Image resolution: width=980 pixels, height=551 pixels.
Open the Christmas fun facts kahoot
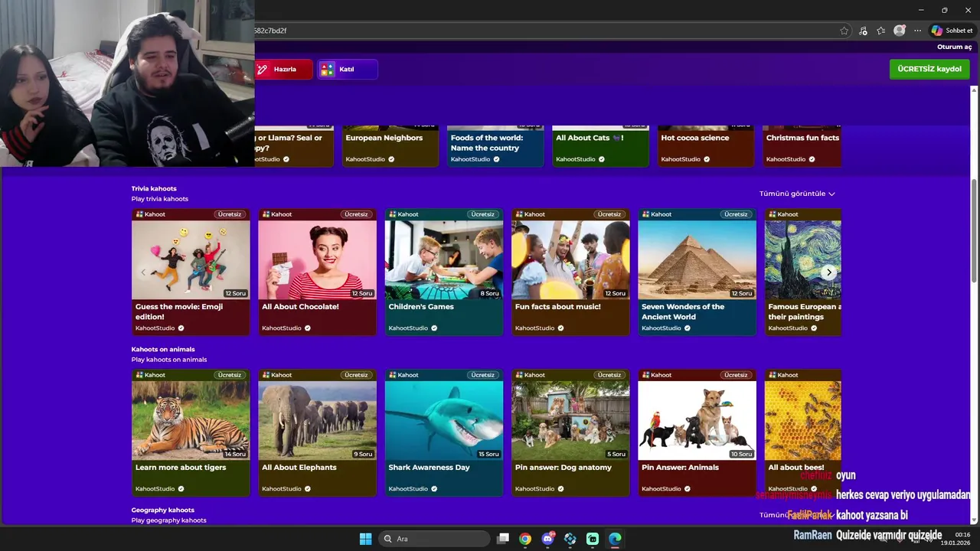point(802,138)
